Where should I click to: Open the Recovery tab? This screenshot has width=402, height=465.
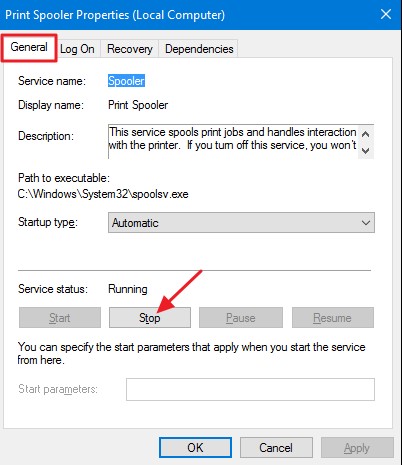[x=130, y=49]
